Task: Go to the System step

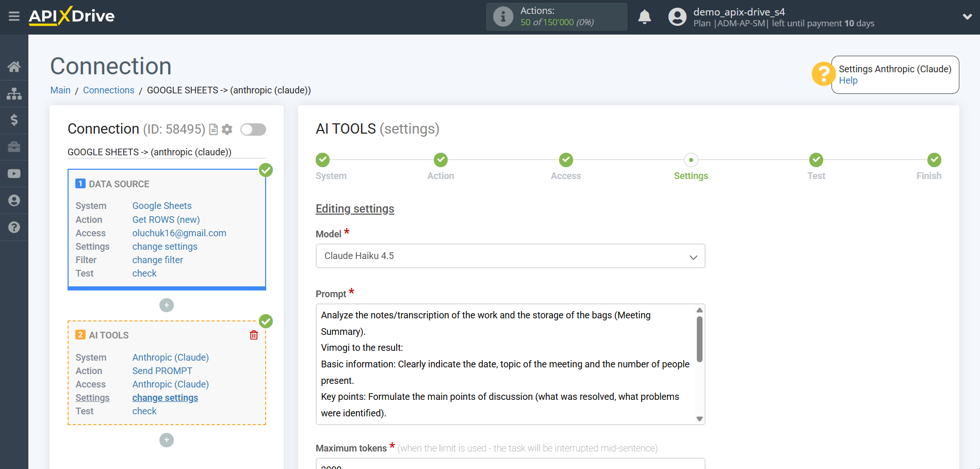Action: click(x=323, y=160)
